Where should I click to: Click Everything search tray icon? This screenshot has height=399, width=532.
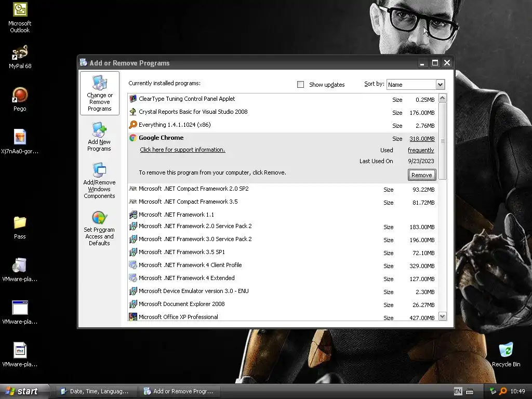pyautogui.click(x=503, y=391)
